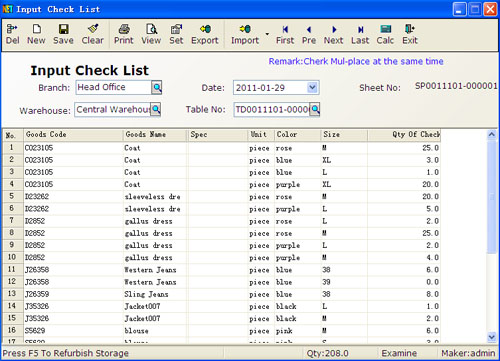The image size is (500, 361).
Task: Click Sheet No value SP0011101-000001
Action: pos(456,86)
